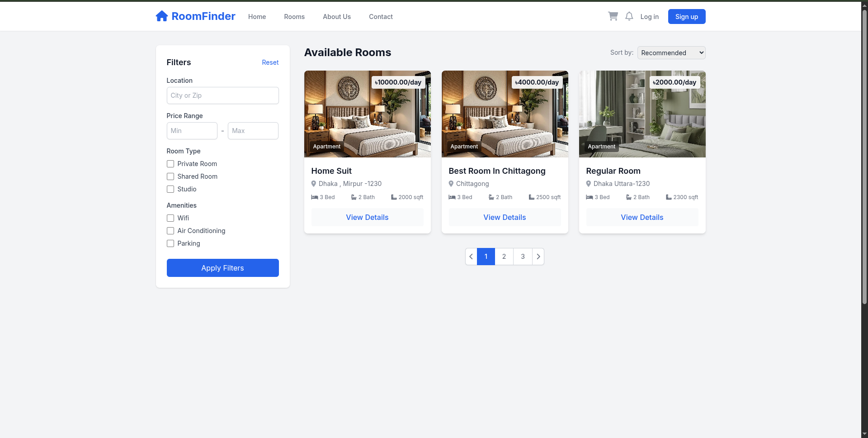Open the notifications bell icon
This screenshot has height=438, width=868.
click(629, 16)
